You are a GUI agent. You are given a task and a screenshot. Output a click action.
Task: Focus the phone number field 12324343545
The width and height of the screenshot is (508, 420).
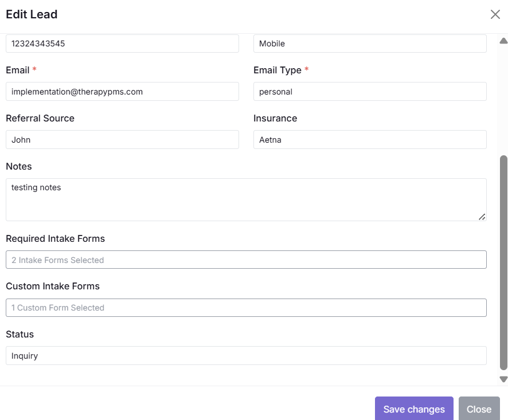(x=122, y=44)
